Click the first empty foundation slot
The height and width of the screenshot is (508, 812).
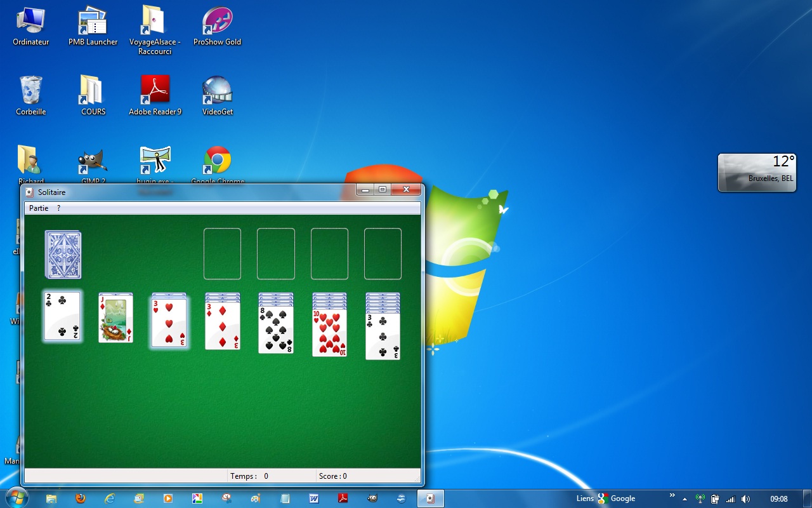click(222, 254)
